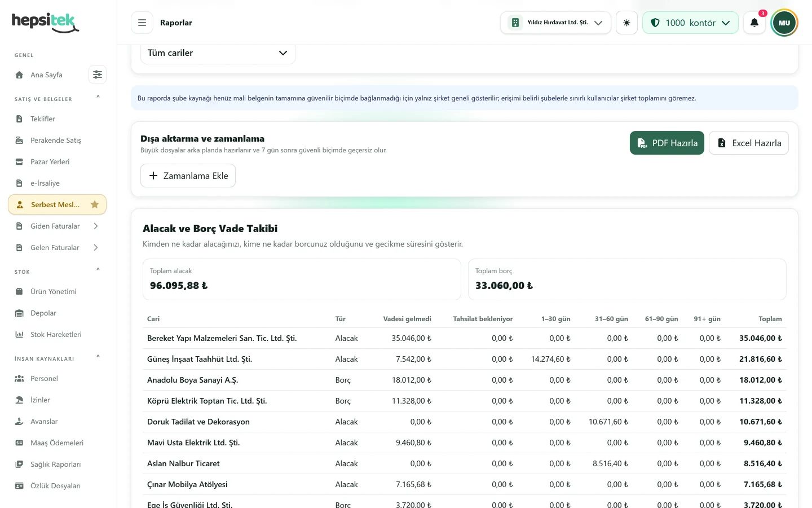Expand Gelen Faturalar submenu chevron

tap(96, 247)
